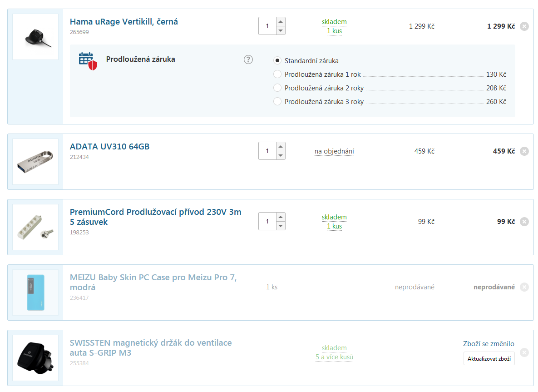Increase quantity of PremiumCord extension cord
Image resolution: width=538 pixels, height=392 pixels.
point(281,217)
